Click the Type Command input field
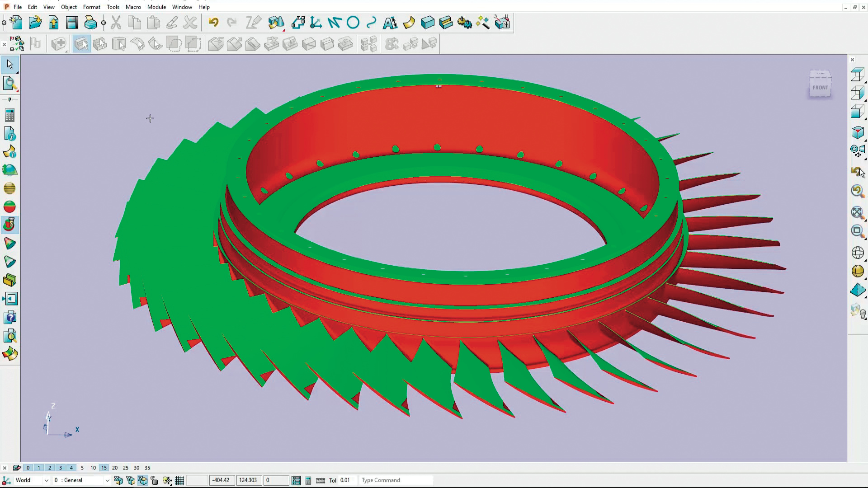Screen dimensions: 868x488 click(x=396, y=480)
